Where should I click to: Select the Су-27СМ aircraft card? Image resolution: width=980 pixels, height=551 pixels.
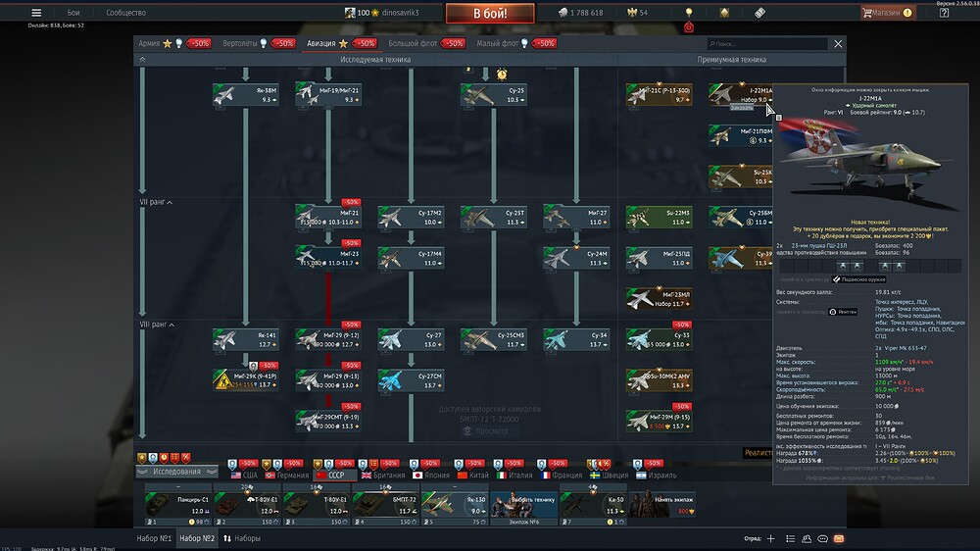tap(411, 380)
